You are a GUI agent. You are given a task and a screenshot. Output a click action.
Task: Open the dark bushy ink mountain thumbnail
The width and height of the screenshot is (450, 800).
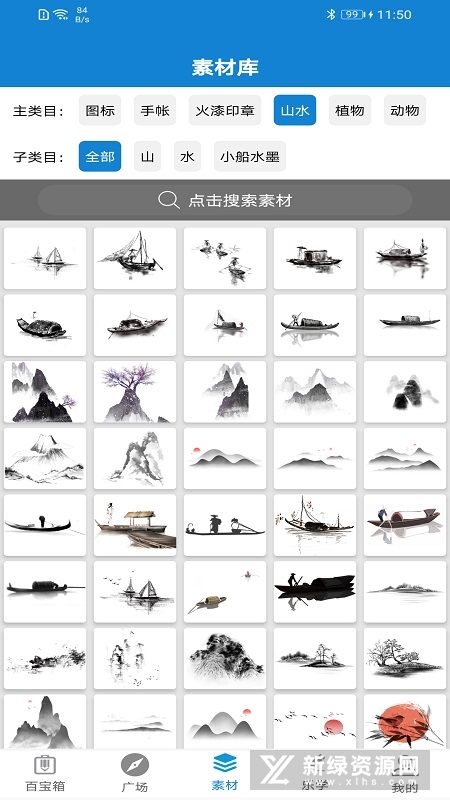point(225,658)
